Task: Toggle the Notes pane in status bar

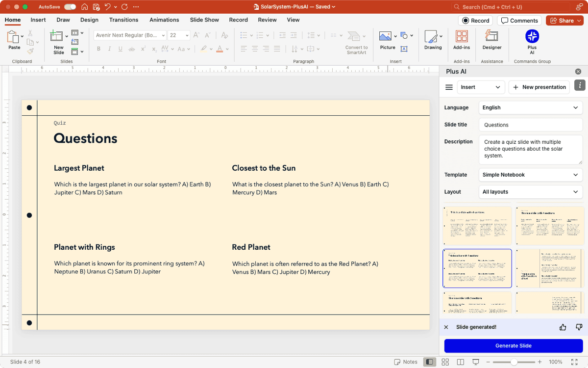Action: coord(406,362)
